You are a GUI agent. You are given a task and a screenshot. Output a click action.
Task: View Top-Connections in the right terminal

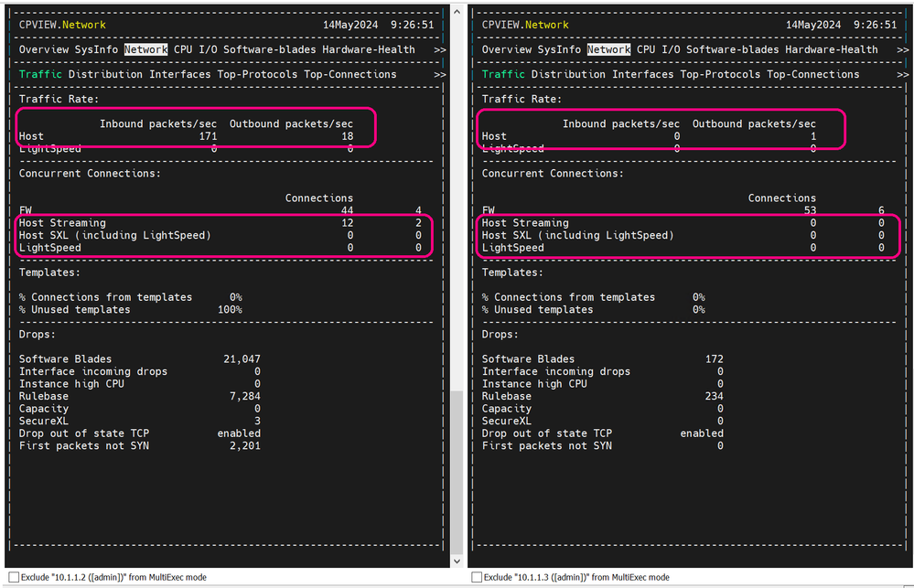click(x=812, y=74)
